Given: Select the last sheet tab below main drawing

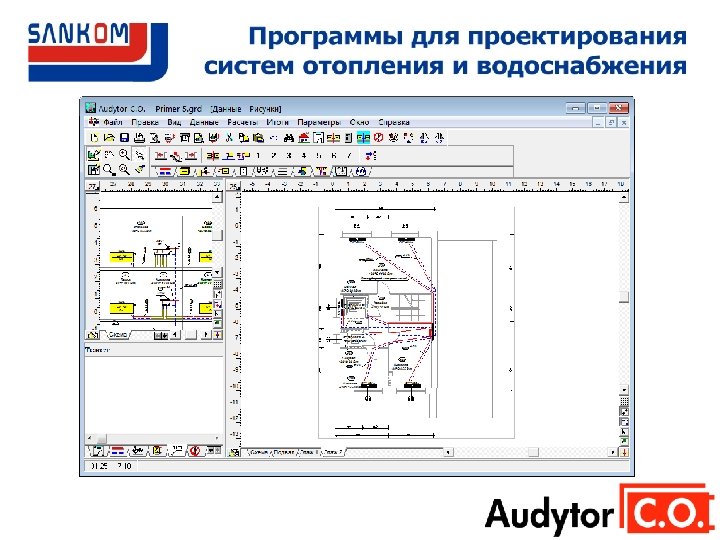Looking at the screenshot, I should coord(334,452).
